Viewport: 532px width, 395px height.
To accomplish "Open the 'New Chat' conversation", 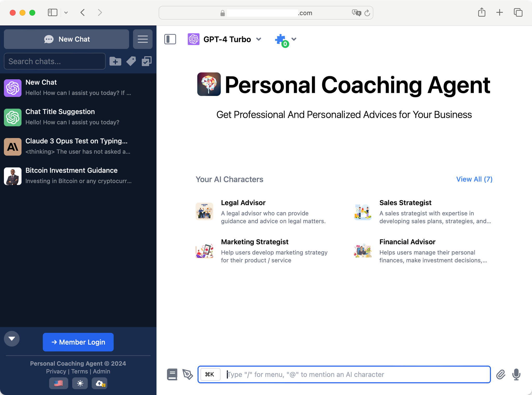I will click(78, 88).
